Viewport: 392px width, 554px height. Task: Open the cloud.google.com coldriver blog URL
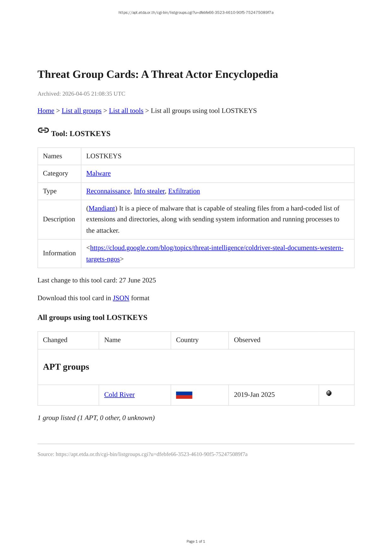pos(217,248)
